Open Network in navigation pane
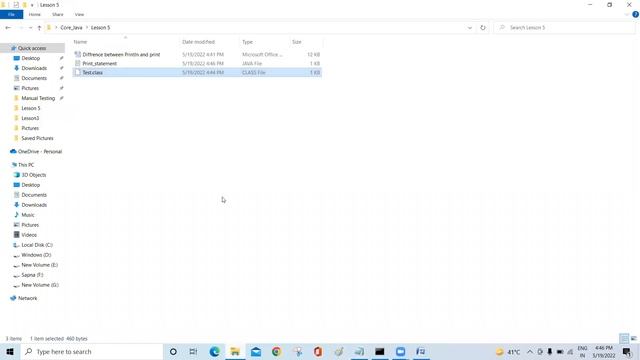 [27, 298]
